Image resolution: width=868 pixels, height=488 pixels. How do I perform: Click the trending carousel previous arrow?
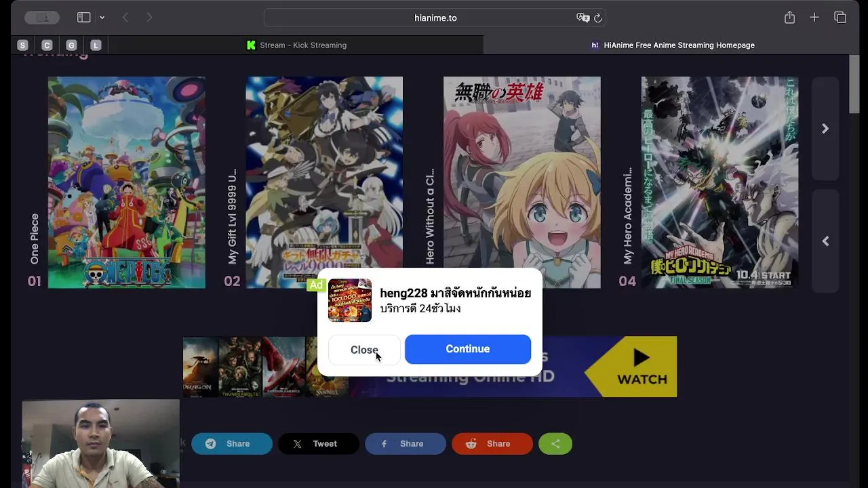pyautogui.click(x=825, y=241)
